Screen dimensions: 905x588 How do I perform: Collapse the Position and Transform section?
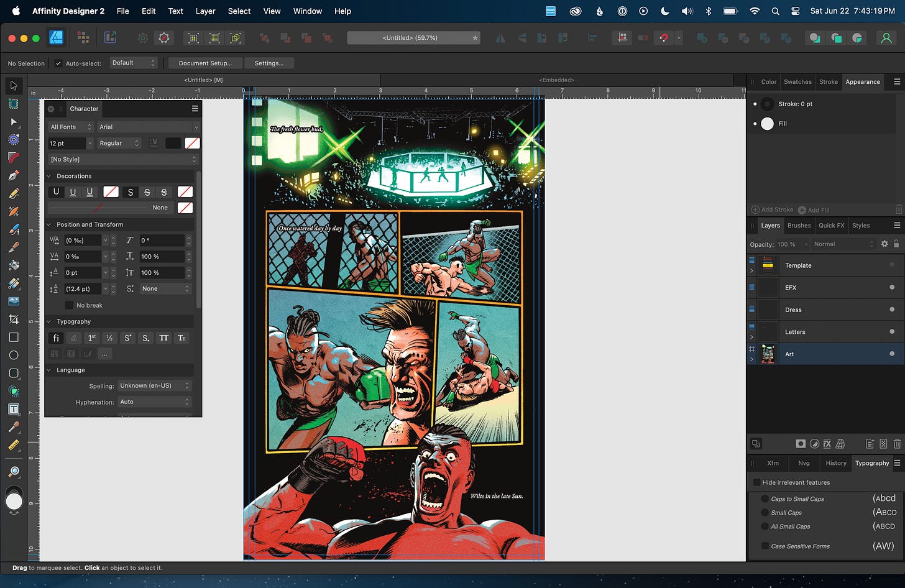click(49, 224)
